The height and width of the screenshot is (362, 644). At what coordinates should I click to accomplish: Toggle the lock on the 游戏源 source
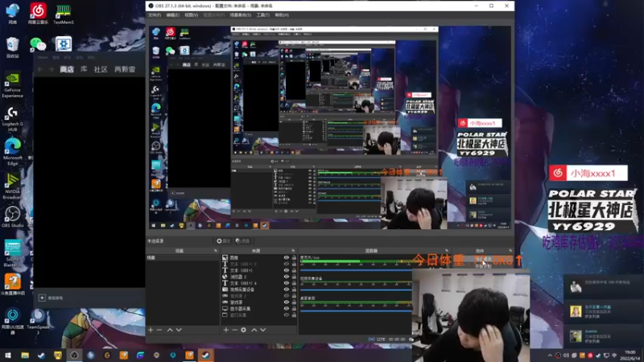pyautogui.click(x=294, y=302)
